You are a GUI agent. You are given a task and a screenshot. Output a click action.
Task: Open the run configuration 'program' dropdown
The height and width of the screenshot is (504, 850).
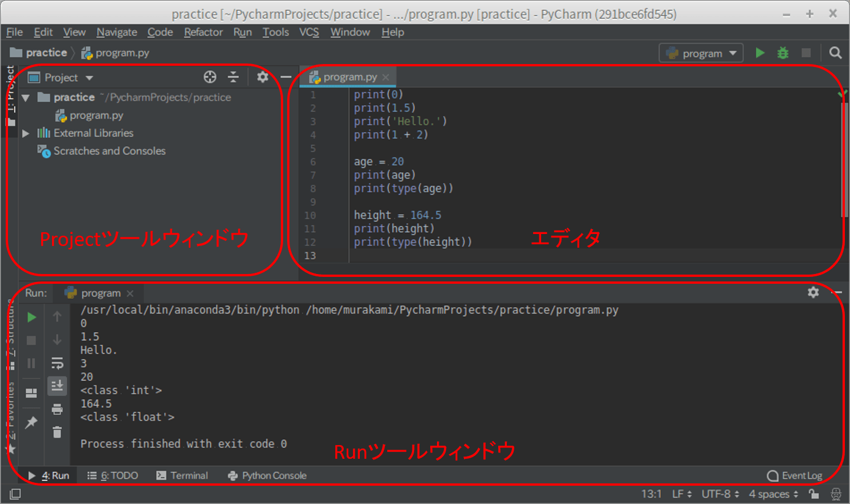(x=701, y=53)
